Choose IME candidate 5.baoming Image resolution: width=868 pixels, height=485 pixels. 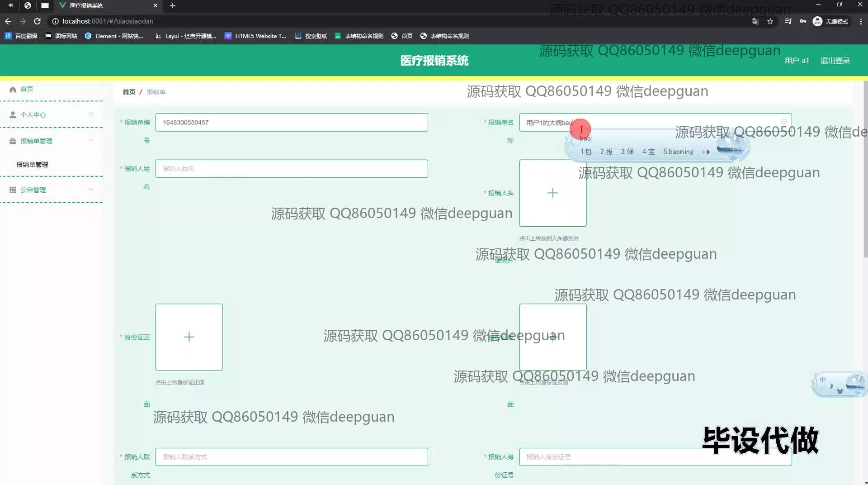[x=678, y=152]
